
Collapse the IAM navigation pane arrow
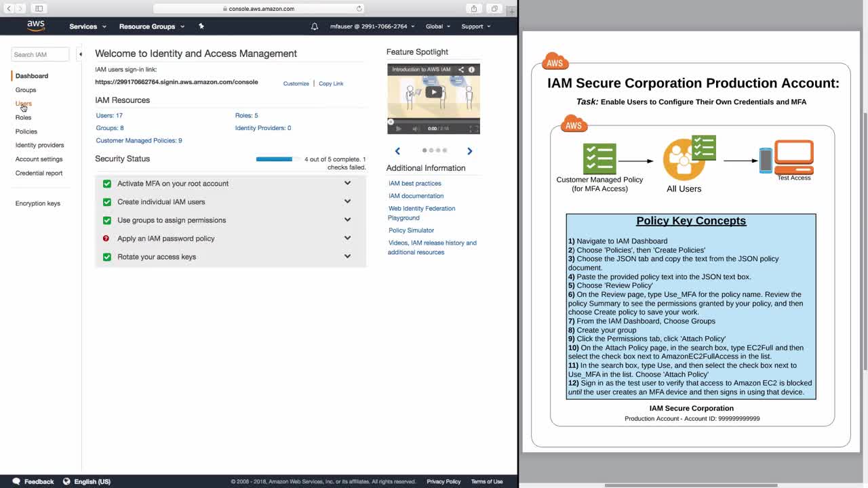coord(80,54)
